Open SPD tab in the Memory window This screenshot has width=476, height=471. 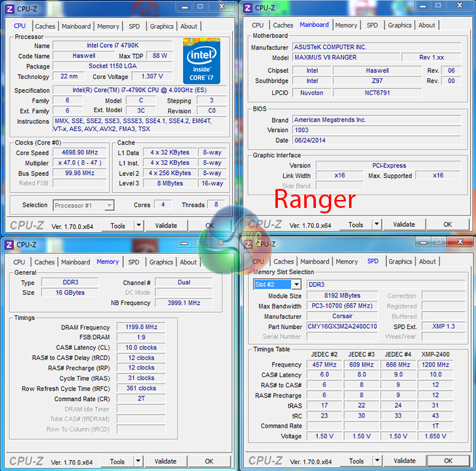[134, 262]
